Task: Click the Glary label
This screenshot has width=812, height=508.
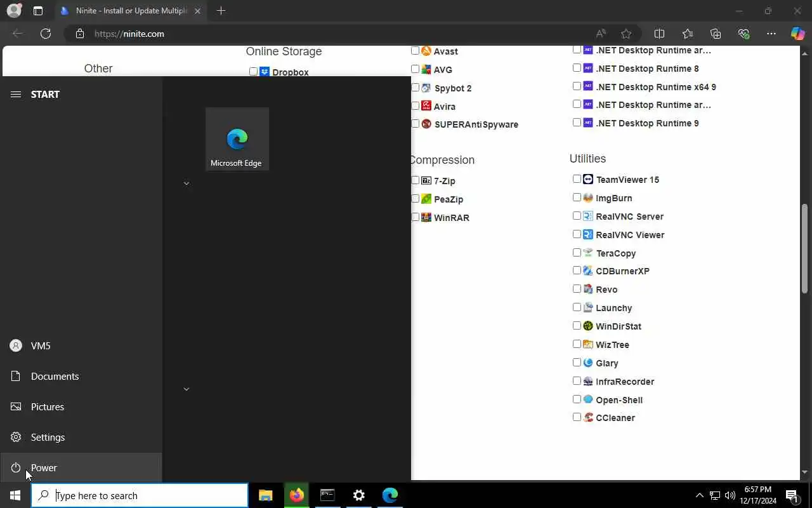Action: (607, 363)
